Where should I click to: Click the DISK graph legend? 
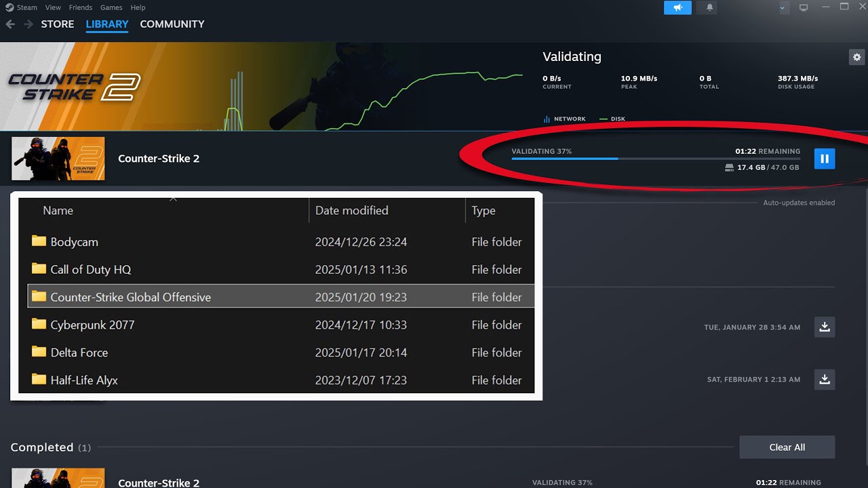click(612, 119)
